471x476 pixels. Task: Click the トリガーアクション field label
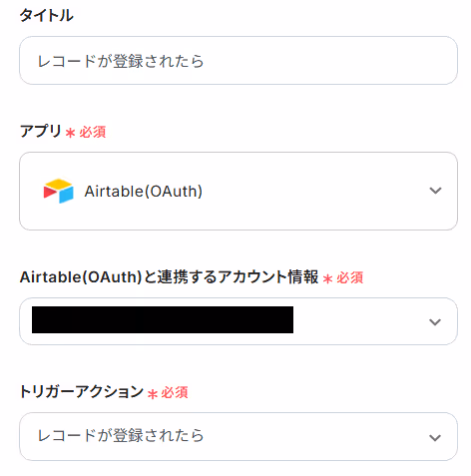pos(82,391)
